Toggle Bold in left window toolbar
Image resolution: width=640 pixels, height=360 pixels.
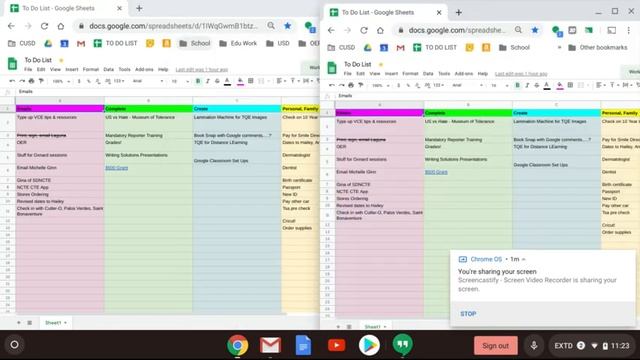pyautogui.click(x=198, y=81)
